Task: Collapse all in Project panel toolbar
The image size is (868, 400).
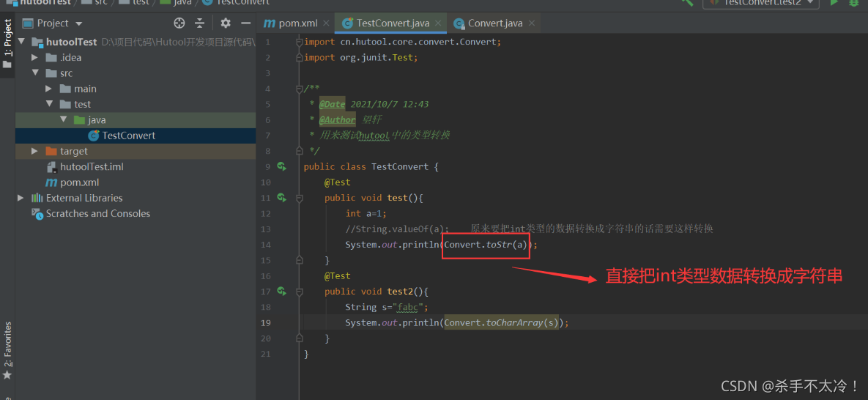Action: click(x=200, y=23)
